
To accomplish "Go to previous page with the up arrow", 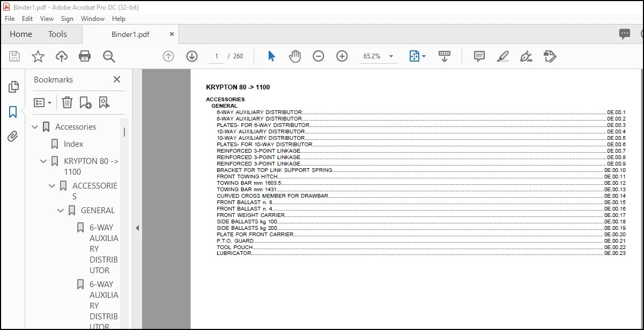I will click(x=168, y=56).
